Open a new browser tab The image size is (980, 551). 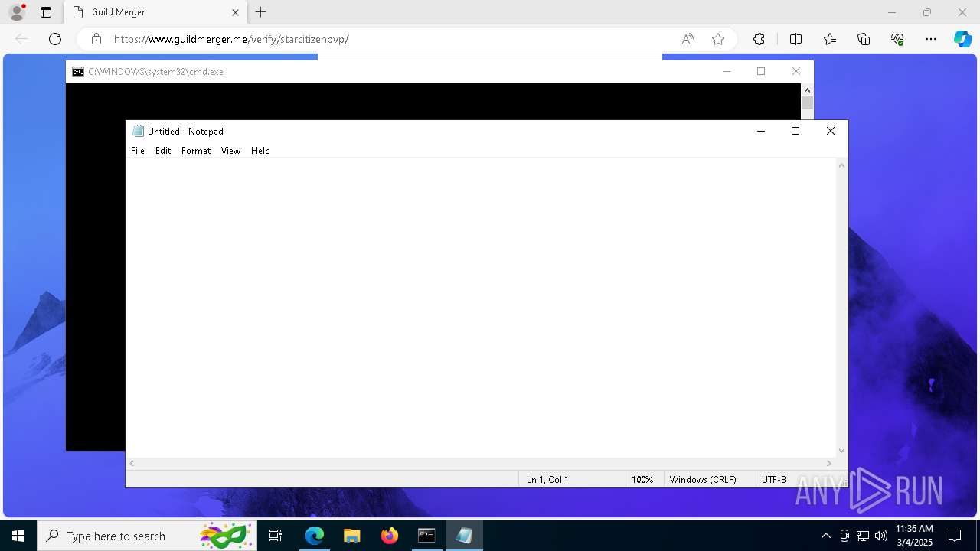click(261, 12)
